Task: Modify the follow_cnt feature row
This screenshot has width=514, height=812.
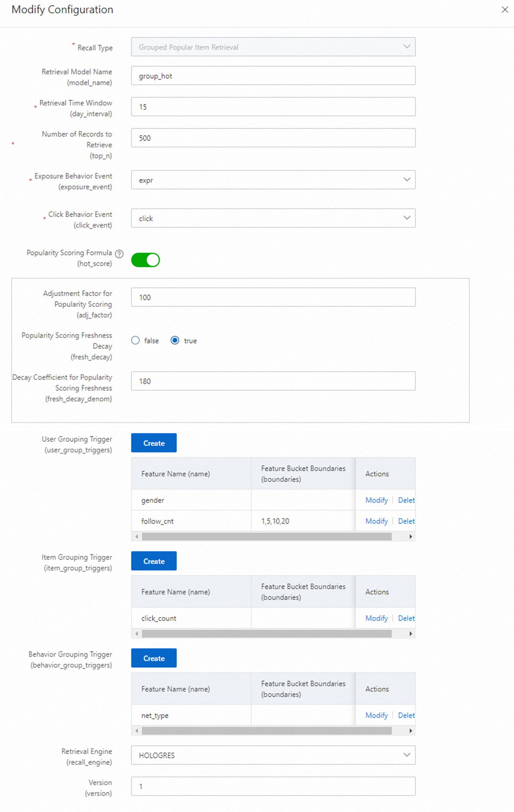Action: coord(376,521)
